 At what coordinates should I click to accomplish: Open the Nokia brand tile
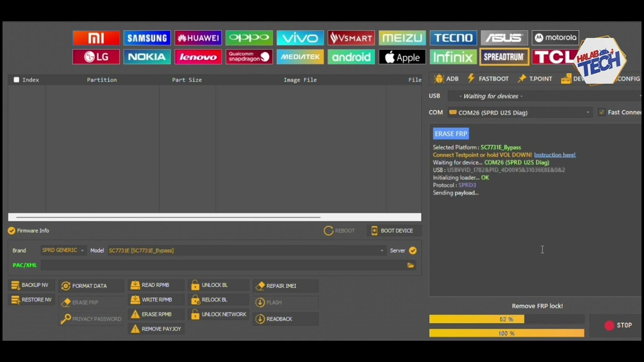click(147, 57)
